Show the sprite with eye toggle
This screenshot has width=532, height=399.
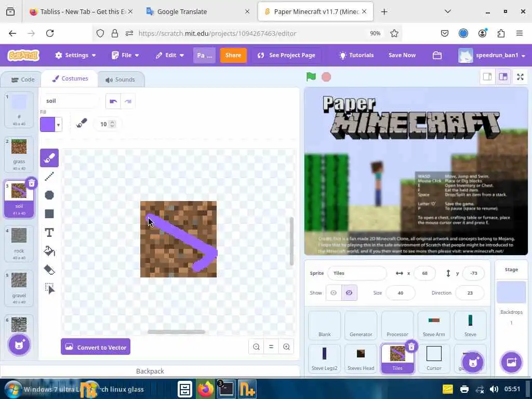pos(334,293)
